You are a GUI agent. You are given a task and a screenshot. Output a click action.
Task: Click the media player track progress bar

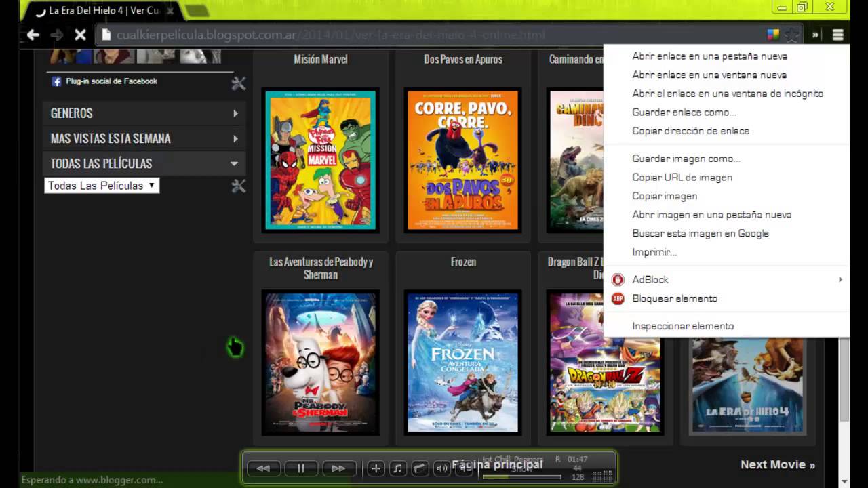(x=521, y=476)
